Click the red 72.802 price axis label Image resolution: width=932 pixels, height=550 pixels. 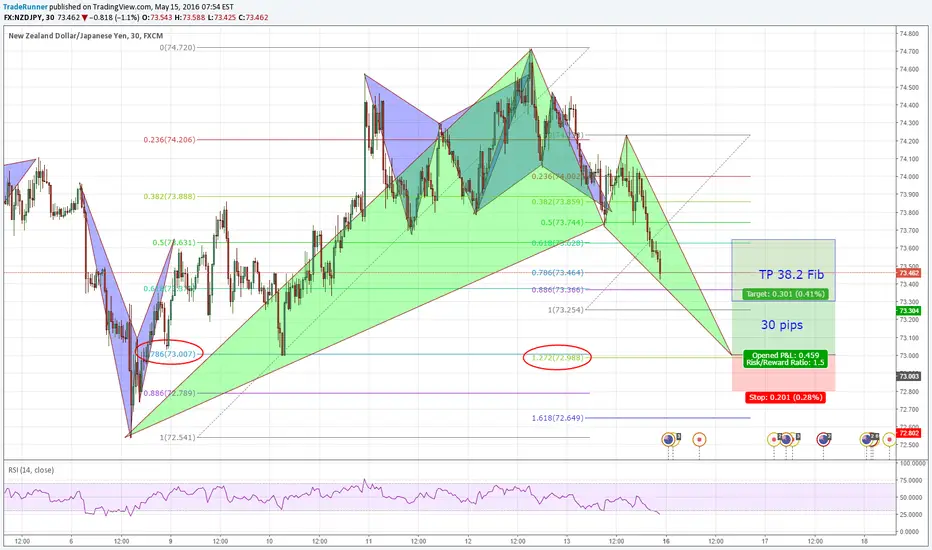(909, 433)
